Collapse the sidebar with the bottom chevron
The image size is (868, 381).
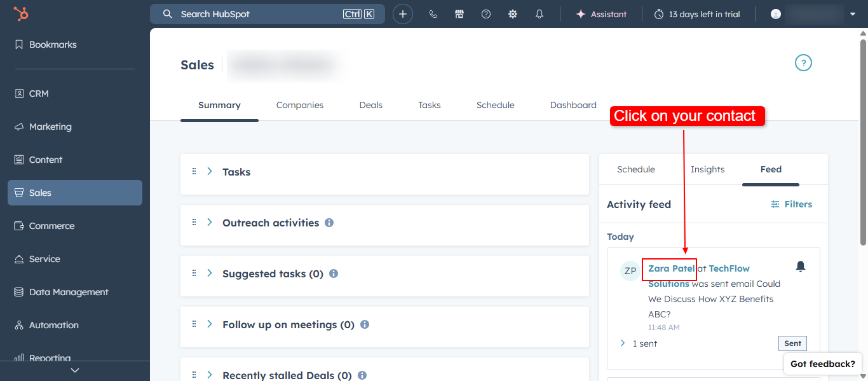(75, 370)
